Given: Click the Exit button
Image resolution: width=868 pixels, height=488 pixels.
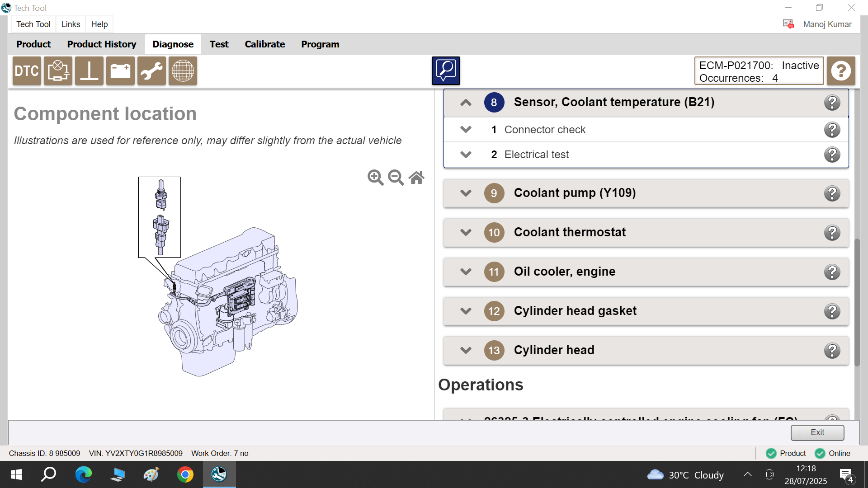Looking at the screenshot, I should pos(817,432).
